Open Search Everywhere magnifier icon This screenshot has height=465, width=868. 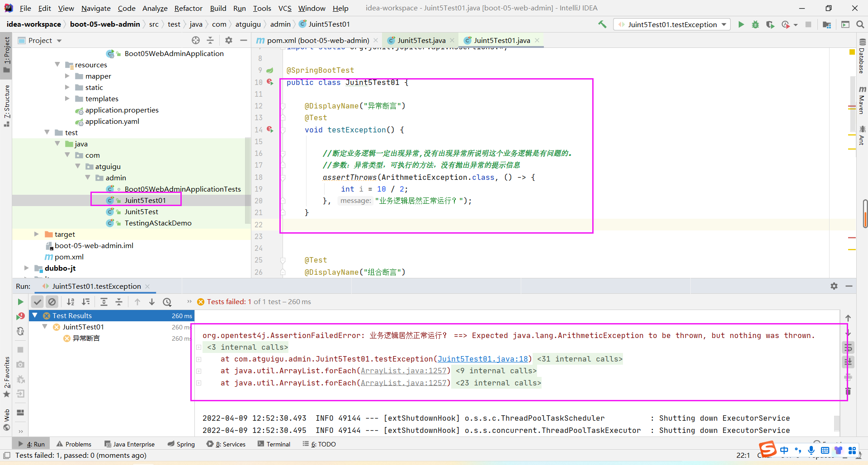(x=860, y=24)
